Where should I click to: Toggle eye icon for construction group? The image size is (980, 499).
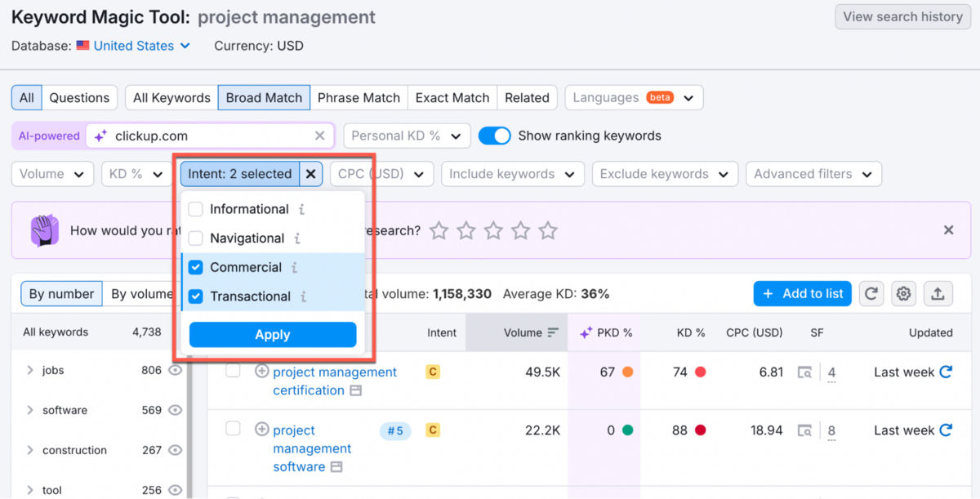(175, 450)
